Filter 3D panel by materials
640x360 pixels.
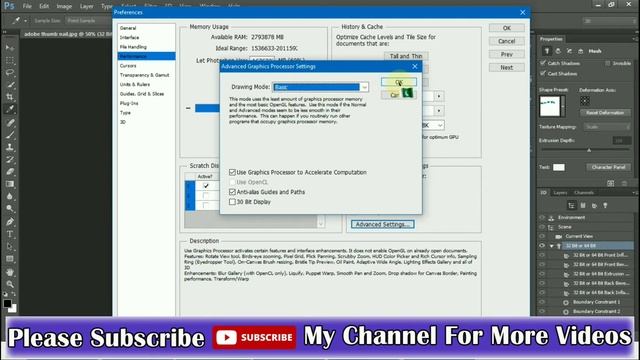point(594,206)
